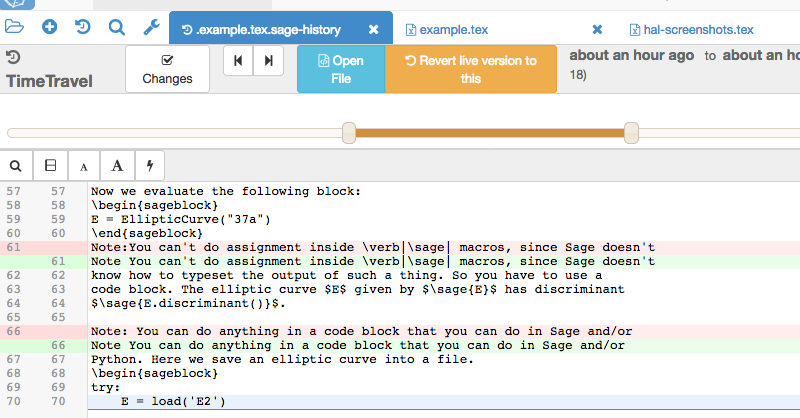The width and height of the screenshot is (800, 418).
Task: Click Revert live version to this
Action: coord(471,69)
